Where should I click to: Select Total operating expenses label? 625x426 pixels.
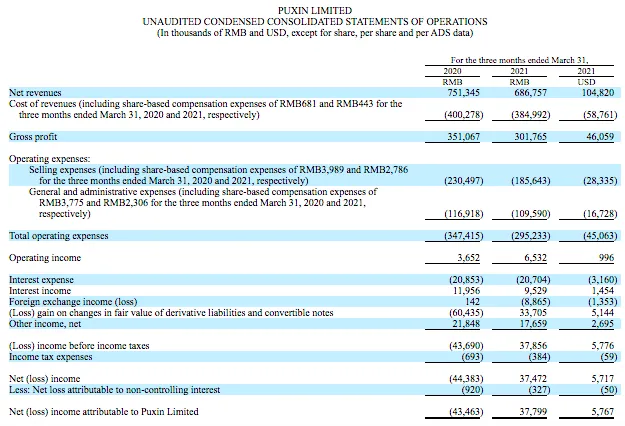point(59,236)
